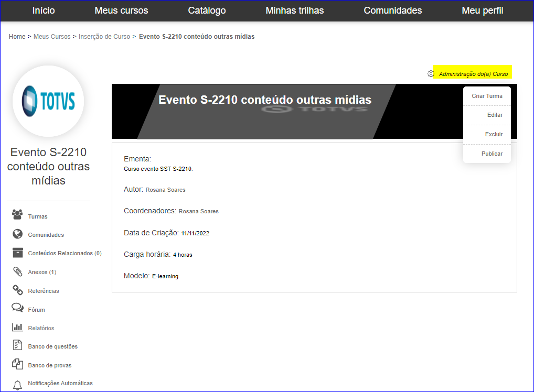Open the Banco de provas sidebar link
The height and width of the screenshot is (392, 534).
[x=50, y=365]
